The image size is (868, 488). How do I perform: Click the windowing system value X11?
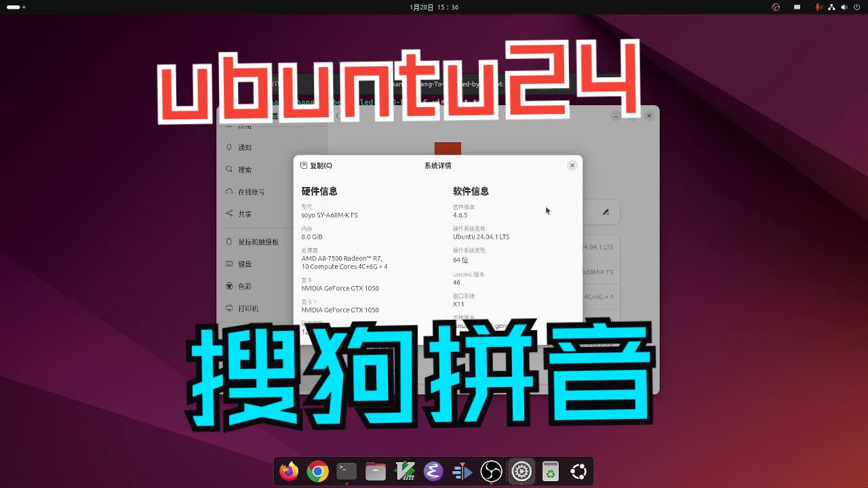[458, 304]
